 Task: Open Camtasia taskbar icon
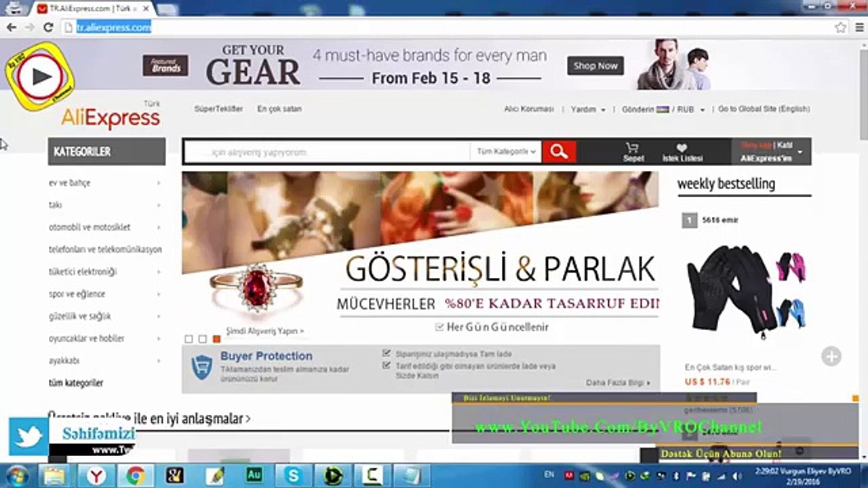[372, 476]
